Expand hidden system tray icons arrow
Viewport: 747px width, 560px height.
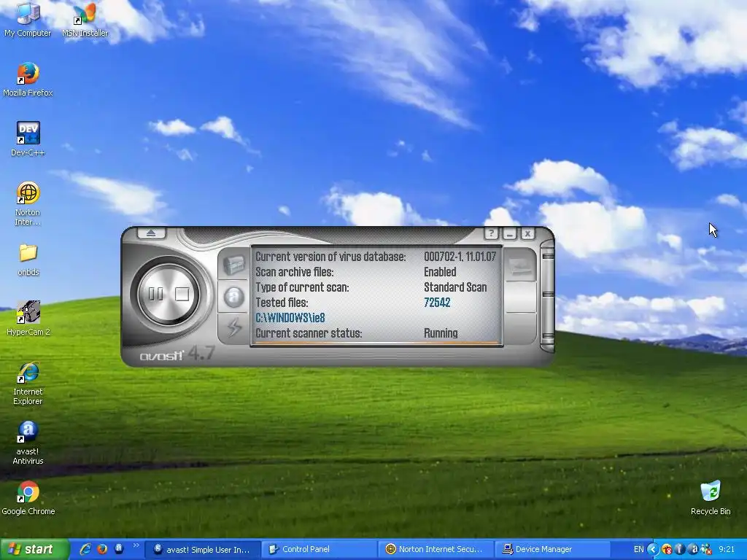[653, 550]
